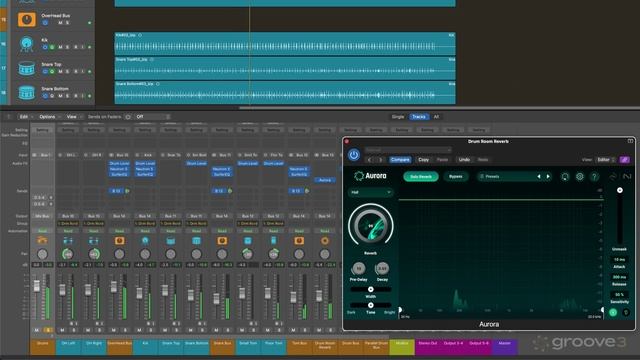This screenshot has width=640, height=360.
Task: Click the Redo button in plugin header
Action: pyautogui.click(x=483, y=160)
